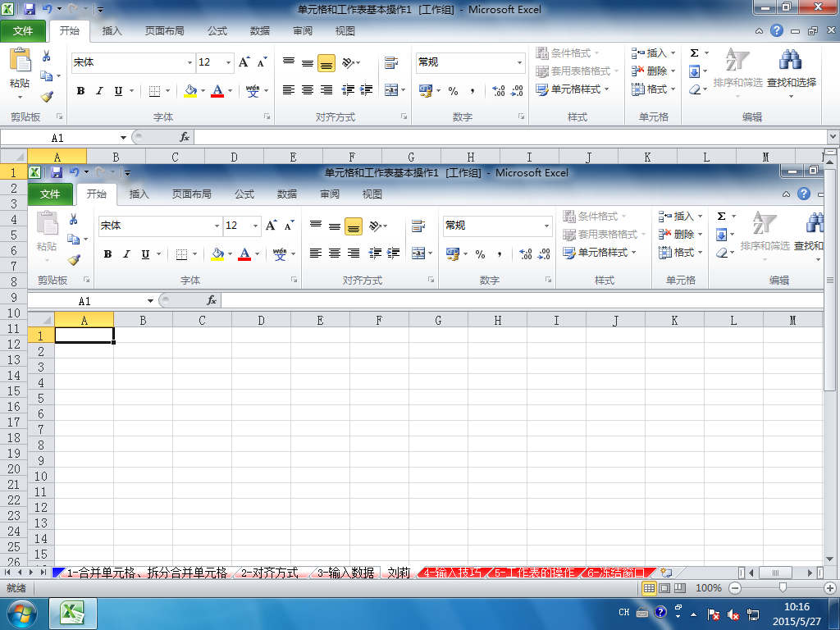Select the red 4-输入技巧 sheet tab
This screenshot has height=630, width=840.
click(452, 573)
